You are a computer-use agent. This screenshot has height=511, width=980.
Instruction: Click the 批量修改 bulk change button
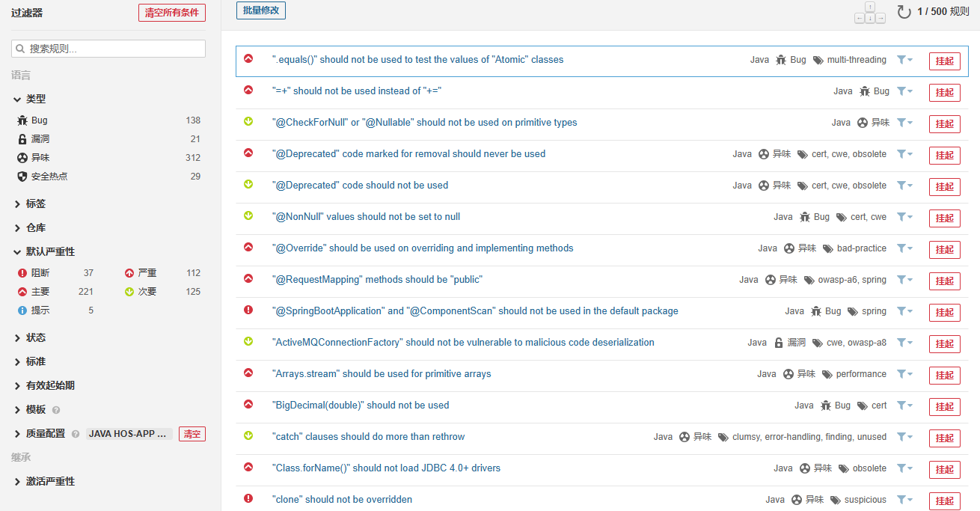tap(260, 10)
